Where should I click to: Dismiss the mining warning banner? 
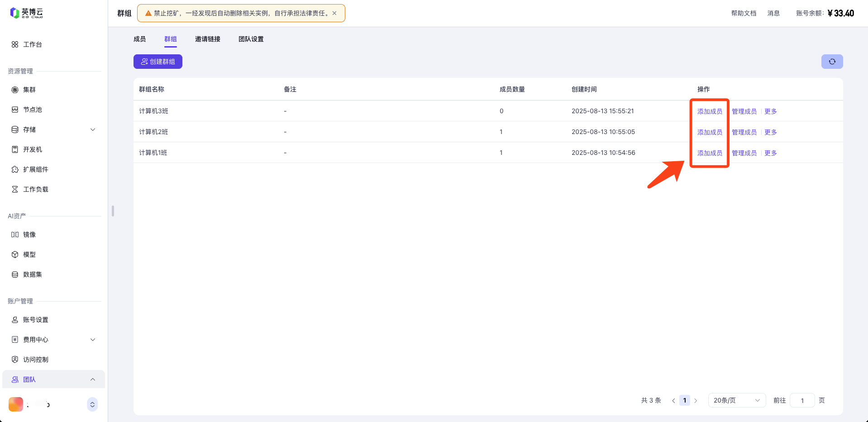pos(334,13)
